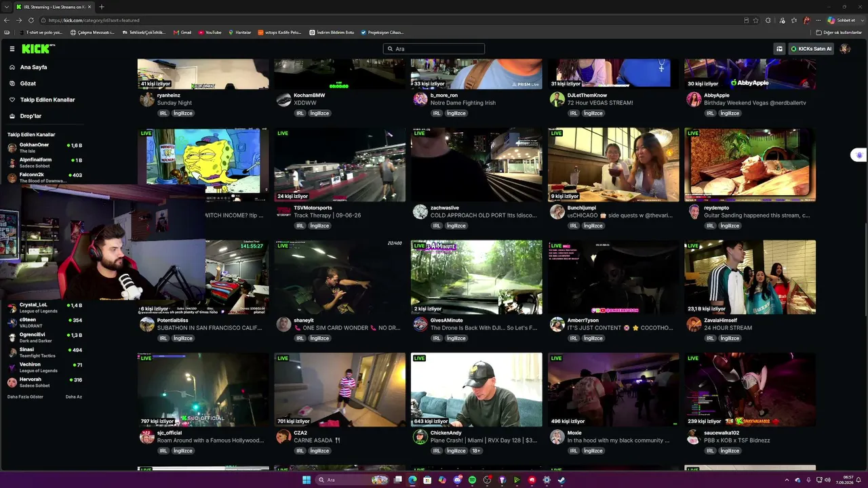Open Crystal_LoL channel in sidebar

[x=45, y=308]
